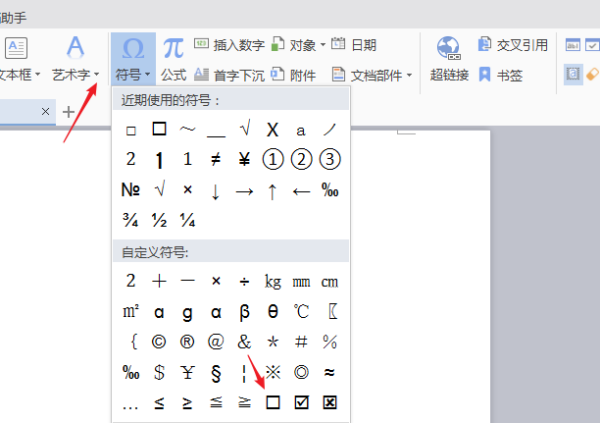This screenshot has width=600, height=423.
Task: Click the Bookmark (书签) icon
Action: click(485, 75)
